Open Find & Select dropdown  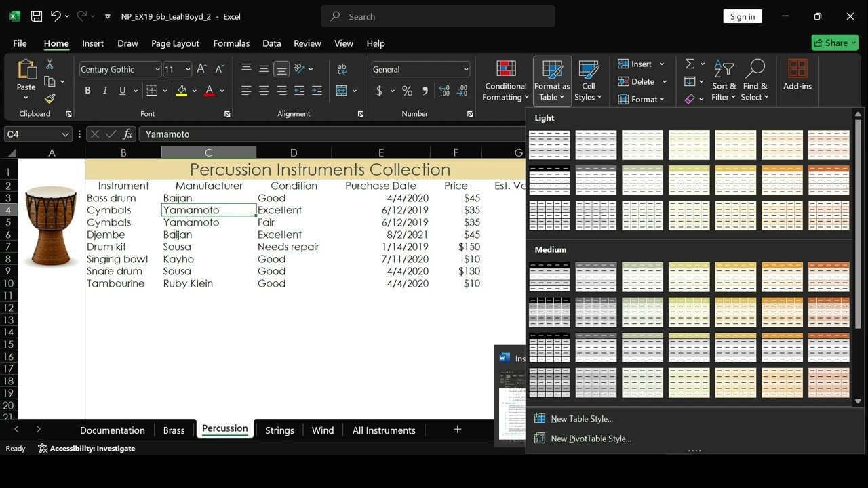[x=755, y=80]
